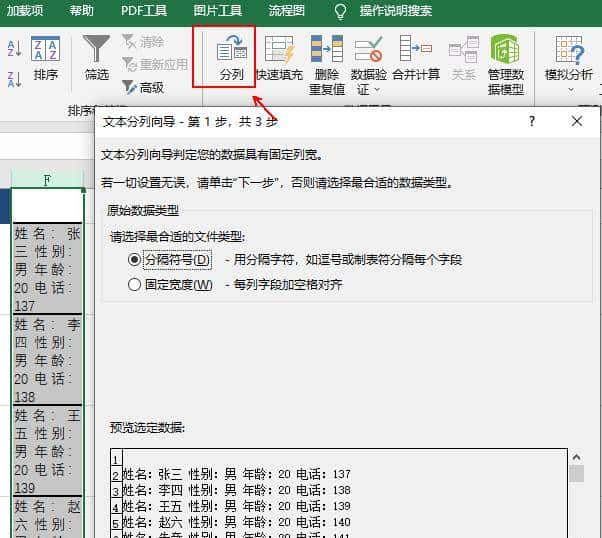The image size is (602, 538).
Task: Select cell with 李四 data
Action: point(47,359)
